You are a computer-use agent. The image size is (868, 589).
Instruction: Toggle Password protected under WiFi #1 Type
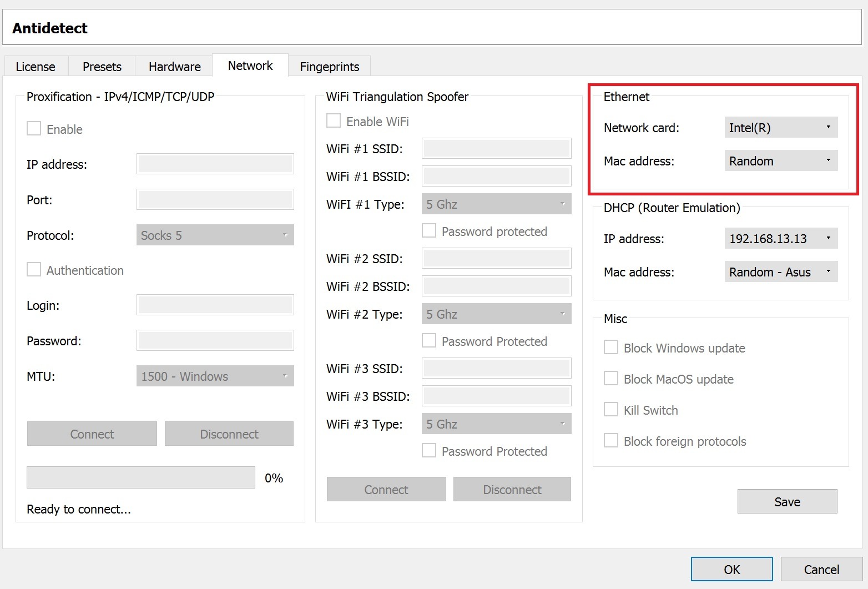click(429, 231)
